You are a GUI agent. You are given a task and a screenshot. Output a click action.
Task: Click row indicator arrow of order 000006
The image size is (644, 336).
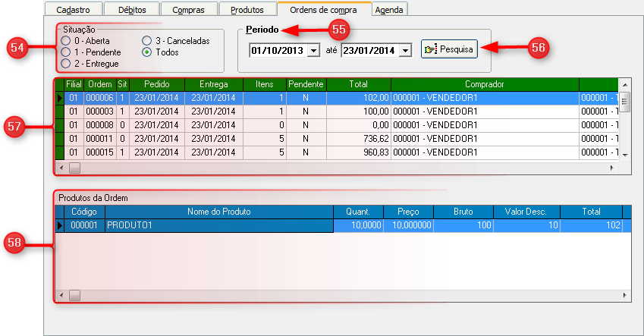click(x=60, y=98)
